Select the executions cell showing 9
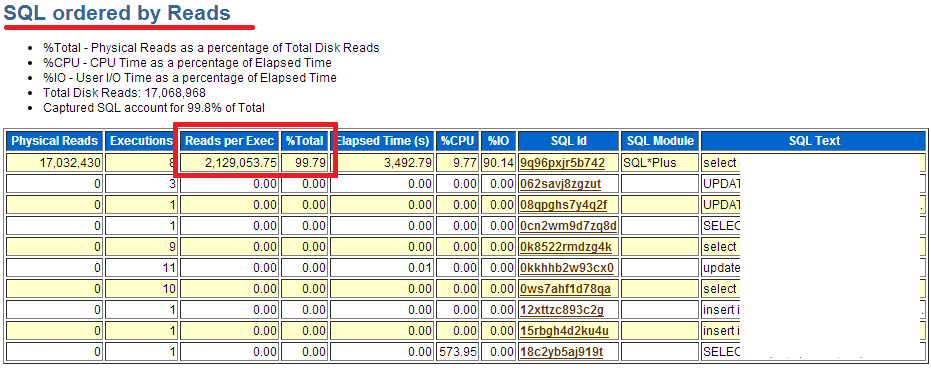 tap(141, 247)
